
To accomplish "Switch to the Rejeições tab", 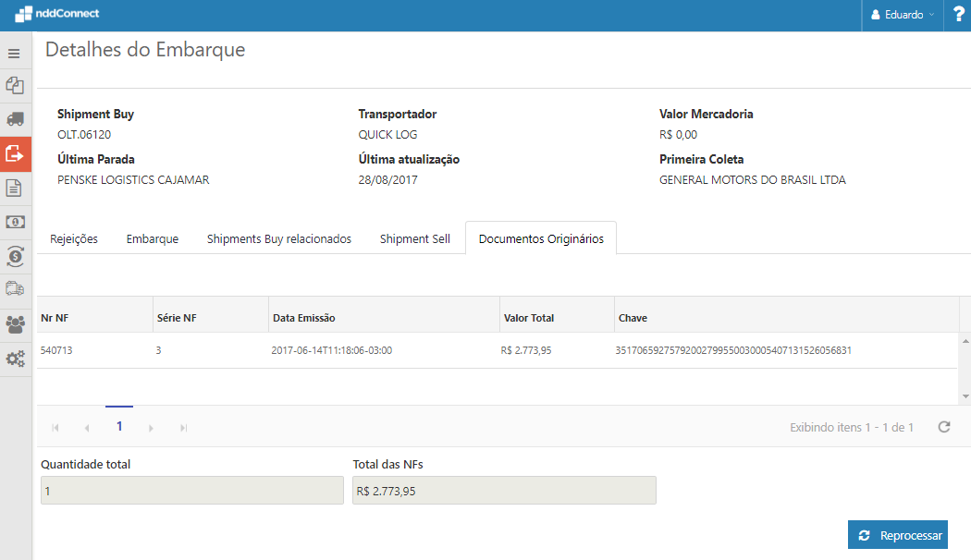I will coord(74,237).
